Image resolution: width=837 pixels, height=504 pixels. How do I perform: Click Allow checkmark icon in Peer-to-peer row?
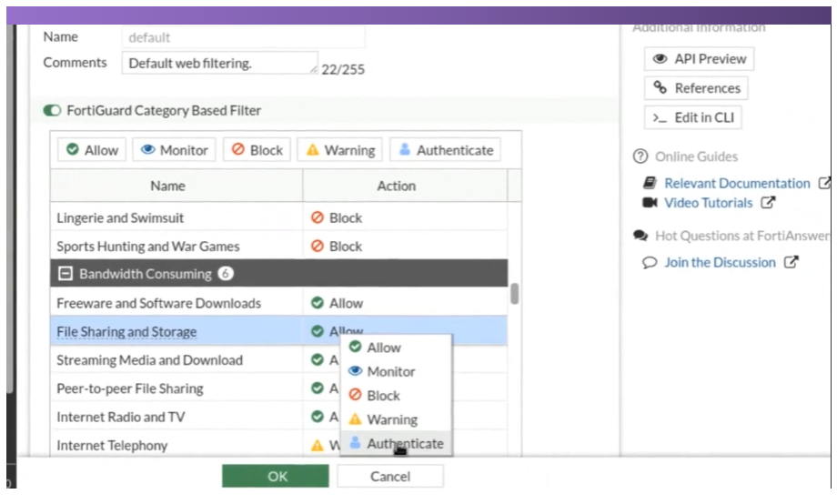point(318,388)
